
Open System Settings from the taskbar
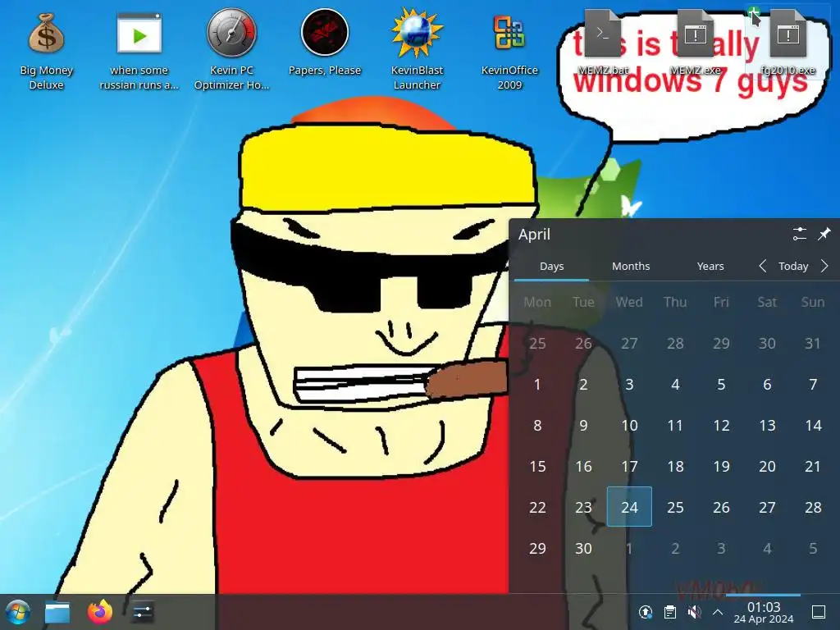(142, 612)
